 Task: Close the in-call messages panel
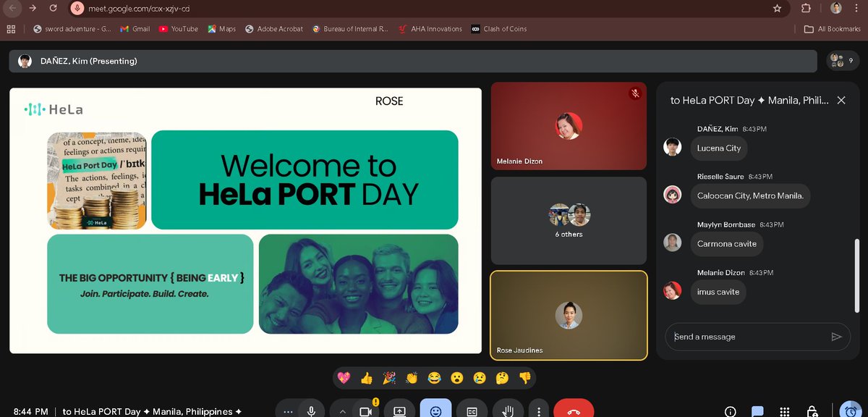[841, 101]
